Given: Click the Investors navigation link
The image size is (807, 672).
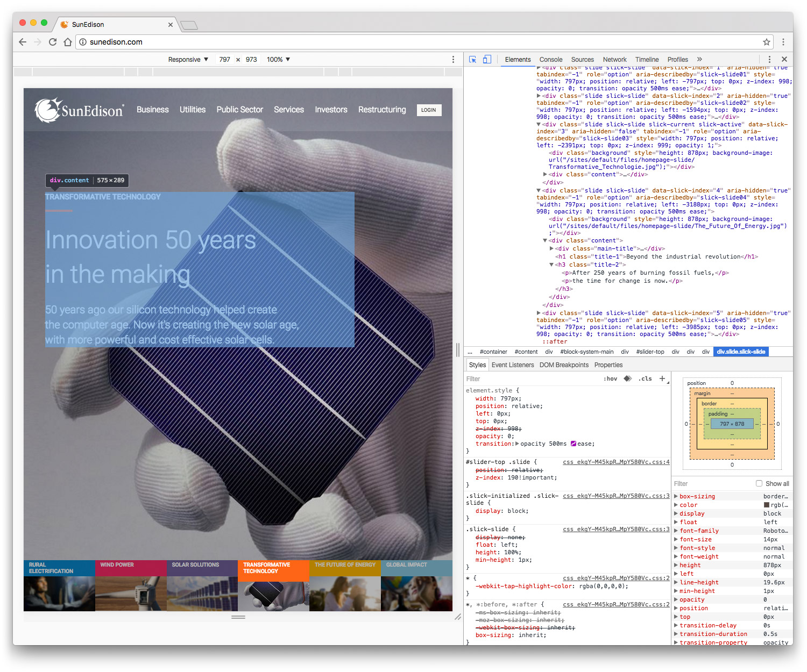Looking at the screenshot, I should [331, 110].
